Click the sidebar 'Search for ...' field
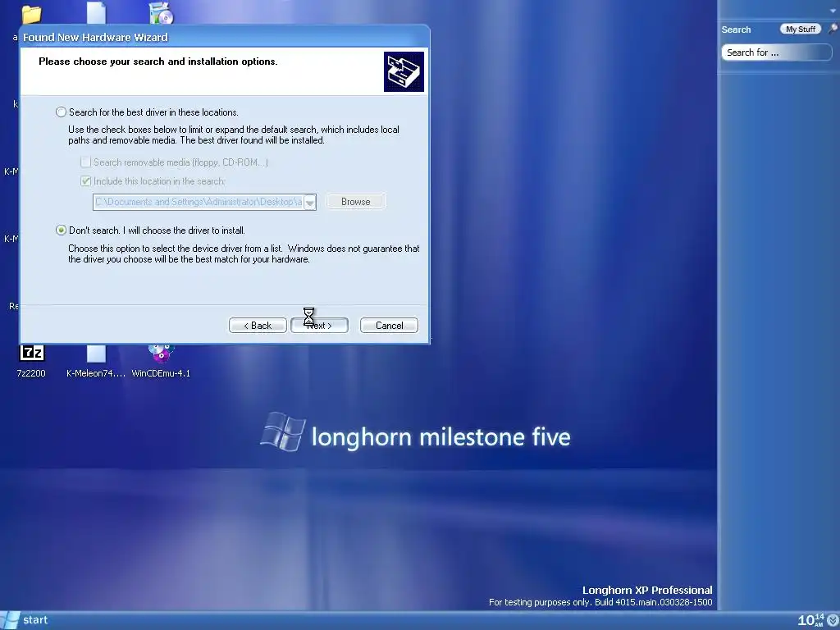 coord(776,52)
